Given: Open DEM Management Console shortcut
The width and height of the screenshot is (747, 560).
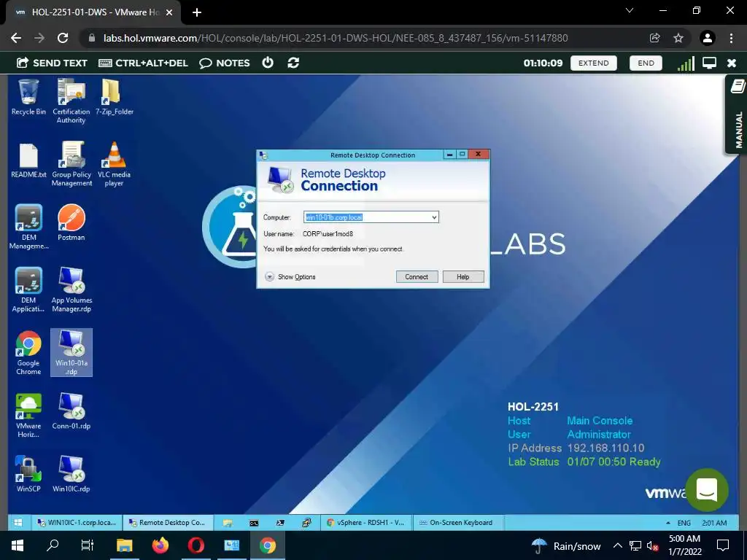Looking at the screenshot, I should pos(28,227).
